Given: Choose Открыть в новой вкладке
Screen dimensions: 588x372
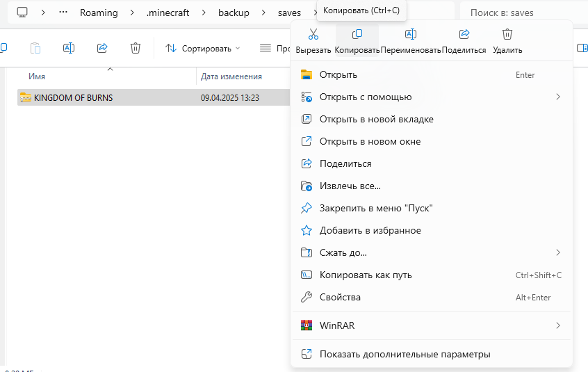Looking at the screenshot, I should point(432,120).
